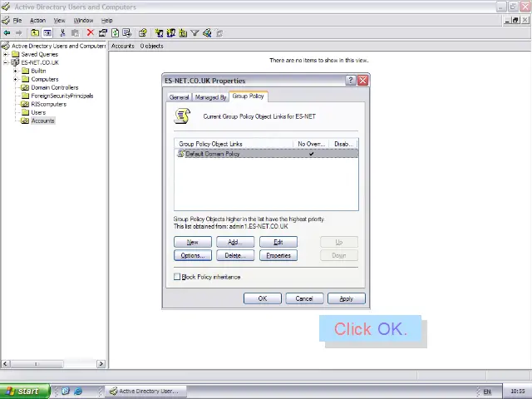Select the root Active Directory Users and Computers node
Viewport: 532px width, 399px height.
pos(58,46)
